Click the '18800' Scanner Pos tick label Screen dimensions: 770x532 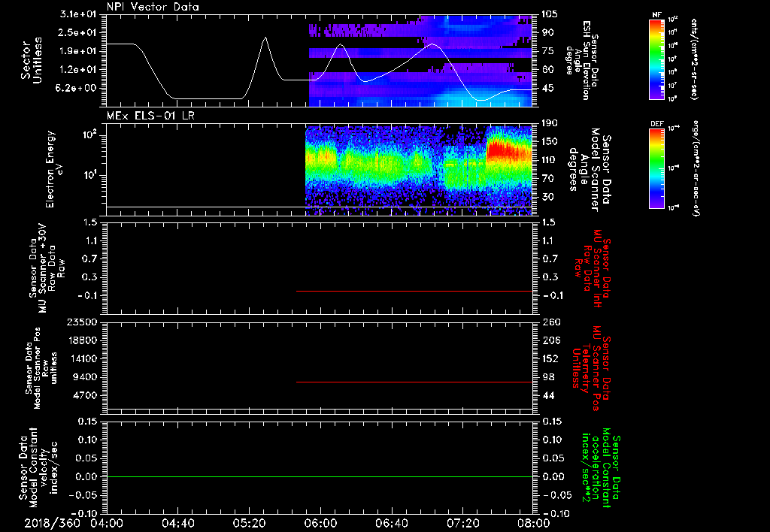pos(81,340)
